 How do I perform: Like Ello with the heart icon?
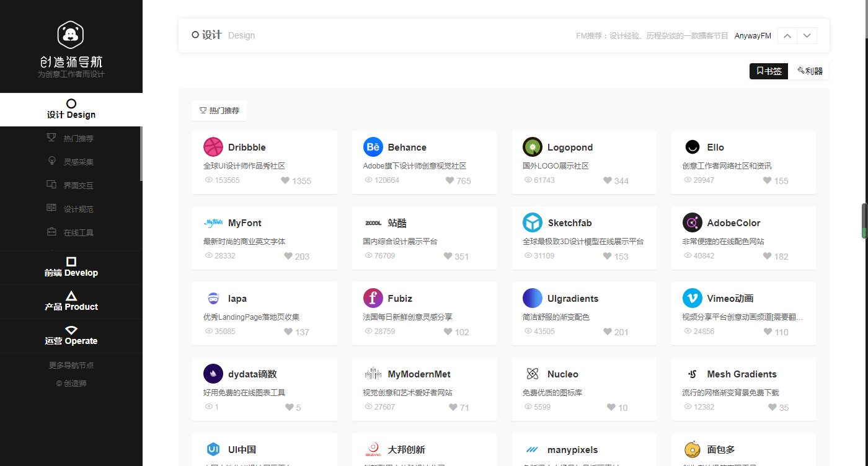click(767, 180)
